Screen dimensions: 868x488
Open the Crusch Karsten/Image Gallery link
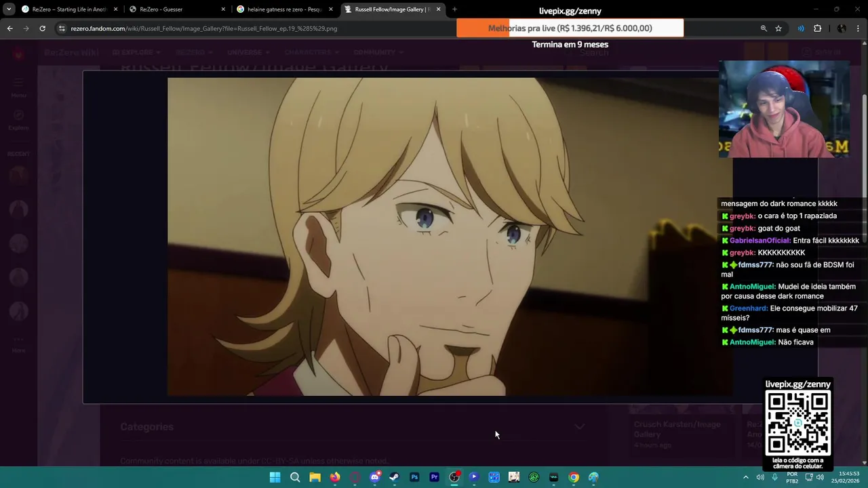point(677,429)
